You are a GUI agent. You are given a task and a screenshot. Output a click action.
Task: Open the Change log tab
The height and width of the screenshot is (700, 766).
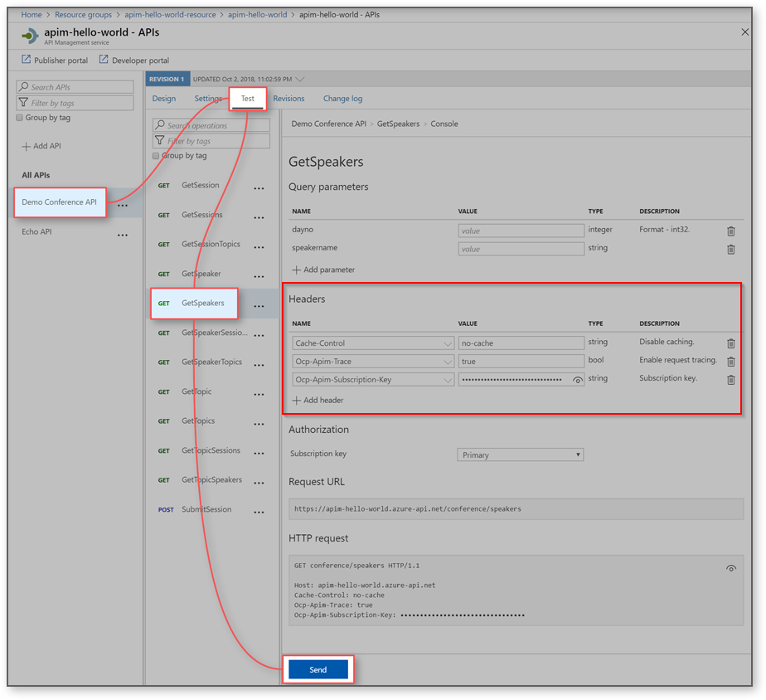pyautogui.click(x=342, y=98)
